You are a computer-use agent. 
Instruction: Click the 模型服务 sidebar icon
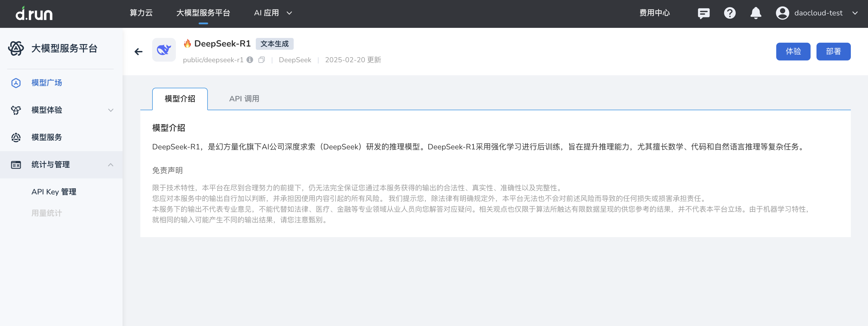16,137
